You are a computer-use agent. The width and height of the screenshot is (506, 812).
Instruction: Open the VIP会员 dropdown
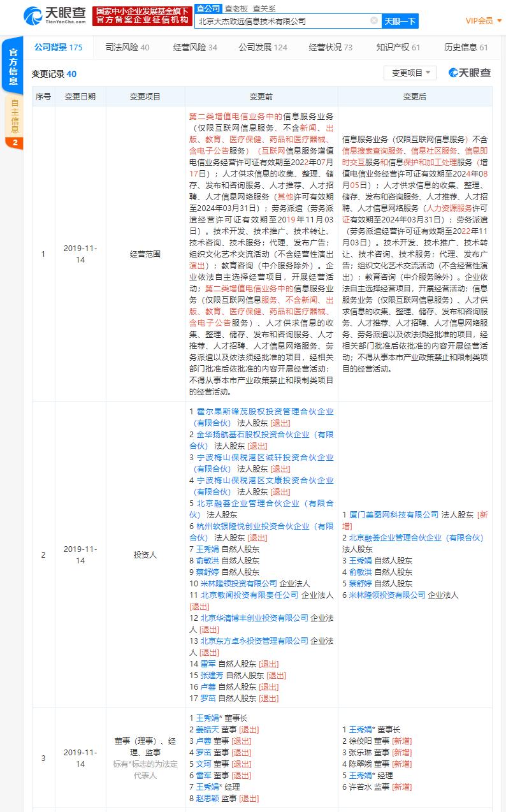click(x=484, y=21)
